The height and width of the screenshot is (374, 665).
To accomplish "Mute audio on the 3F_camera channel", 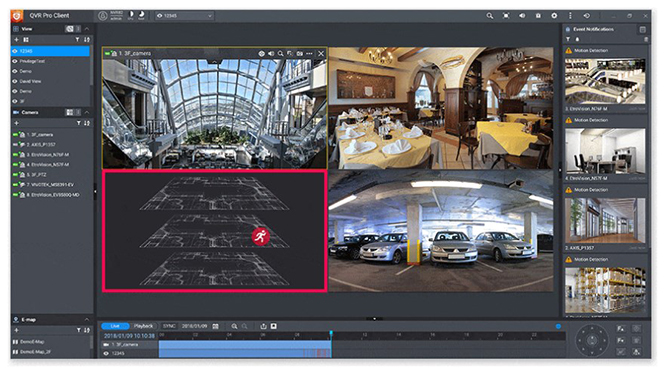I will 271,54.
